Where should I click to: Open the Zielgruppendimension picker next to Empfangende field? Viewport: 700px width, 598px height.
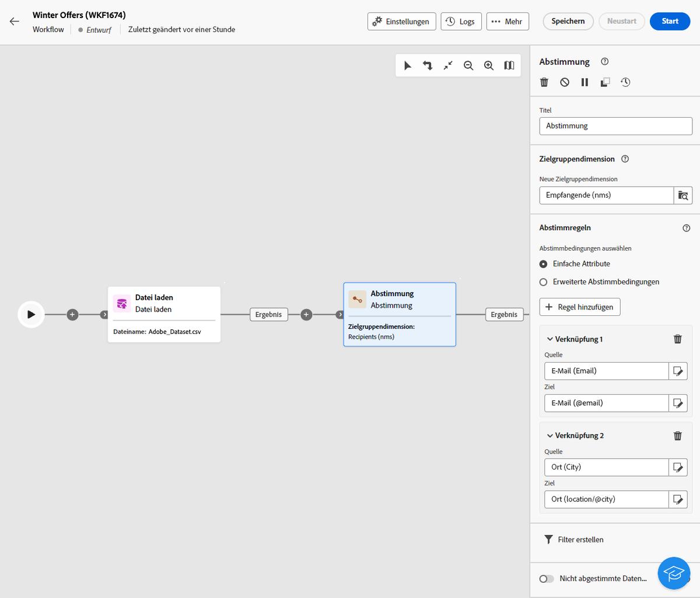683,195
